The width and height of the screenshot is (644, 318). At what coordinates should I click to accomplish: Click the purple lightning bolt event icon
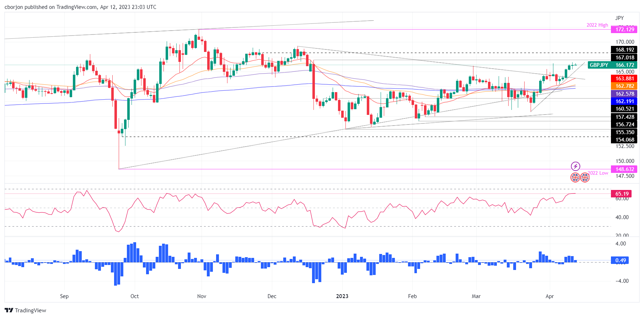click(x=575, y=166)
